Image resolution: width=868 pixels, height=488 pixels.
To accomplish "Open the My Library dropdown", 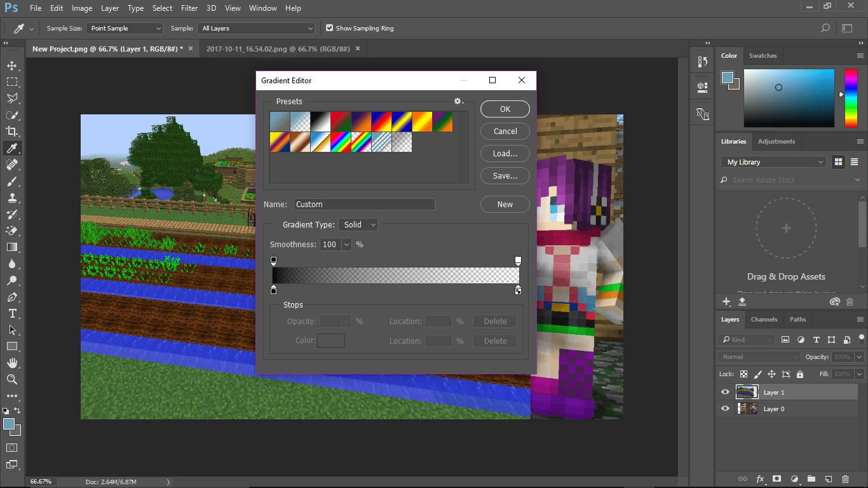I will [773, 161].
